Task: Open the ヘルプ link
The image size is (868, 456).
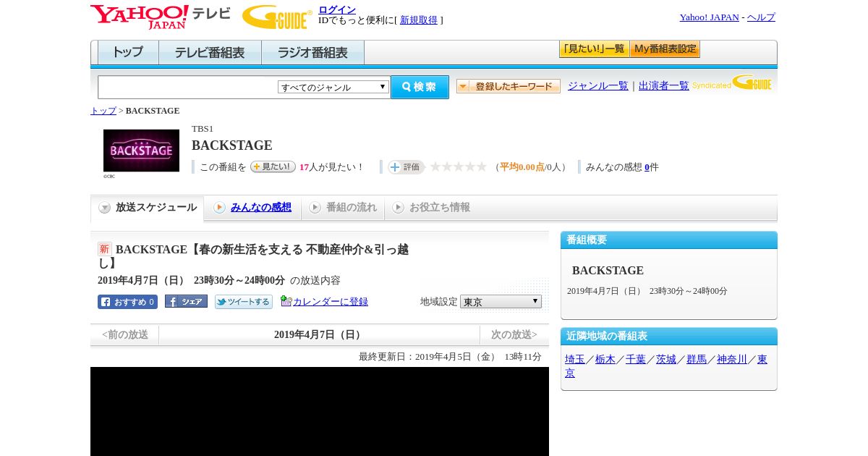Action: pos(761,17)
